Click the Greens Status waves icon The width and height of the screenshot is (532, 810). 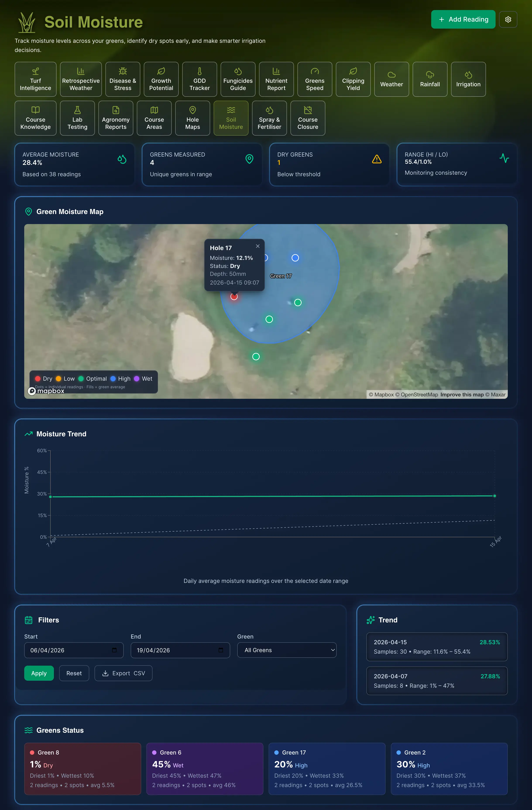pyautogui.click(x=29, y=730)
